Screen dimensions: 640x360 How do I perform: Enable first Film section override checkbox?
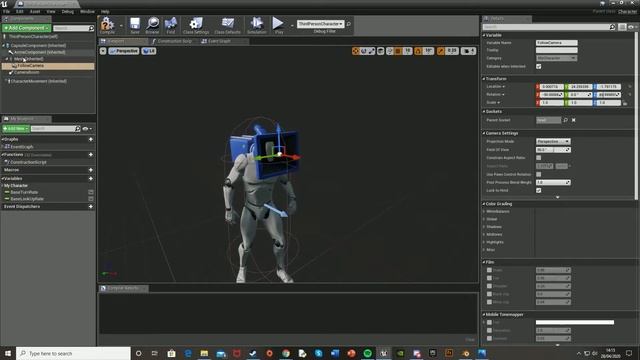489,270
